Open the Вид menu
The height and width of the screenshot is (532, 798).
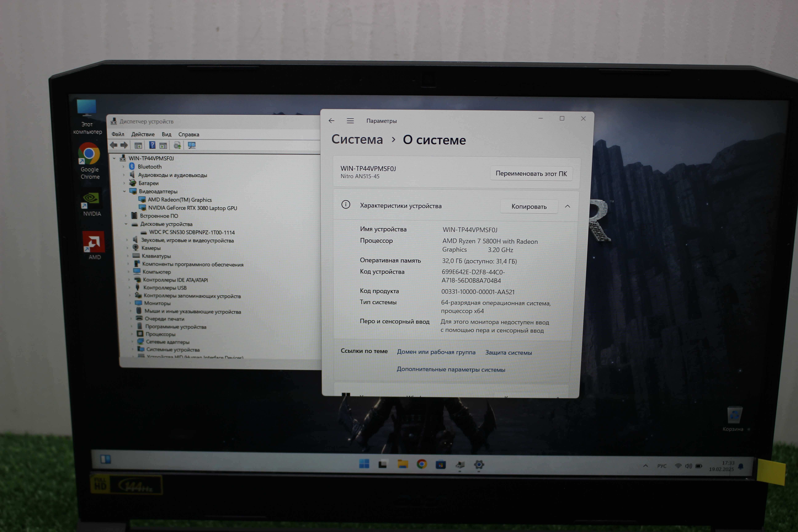point(166,134)
